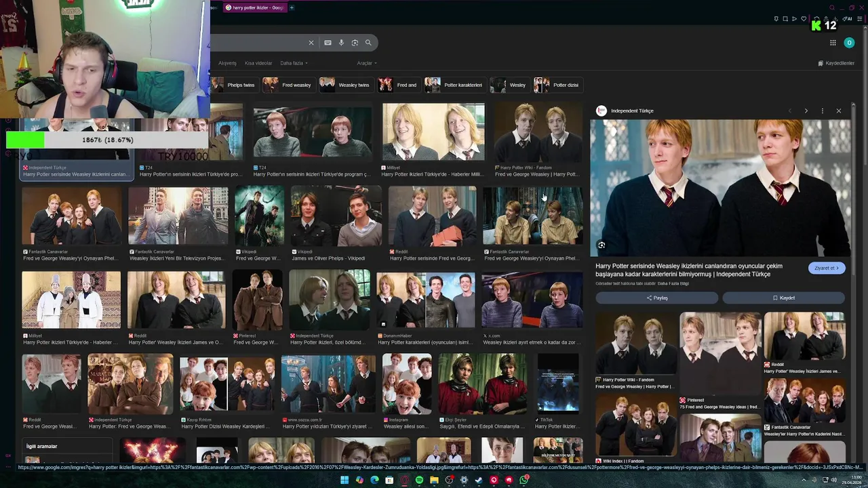Select the Potter karakterleri filter chip

point(455,85)
